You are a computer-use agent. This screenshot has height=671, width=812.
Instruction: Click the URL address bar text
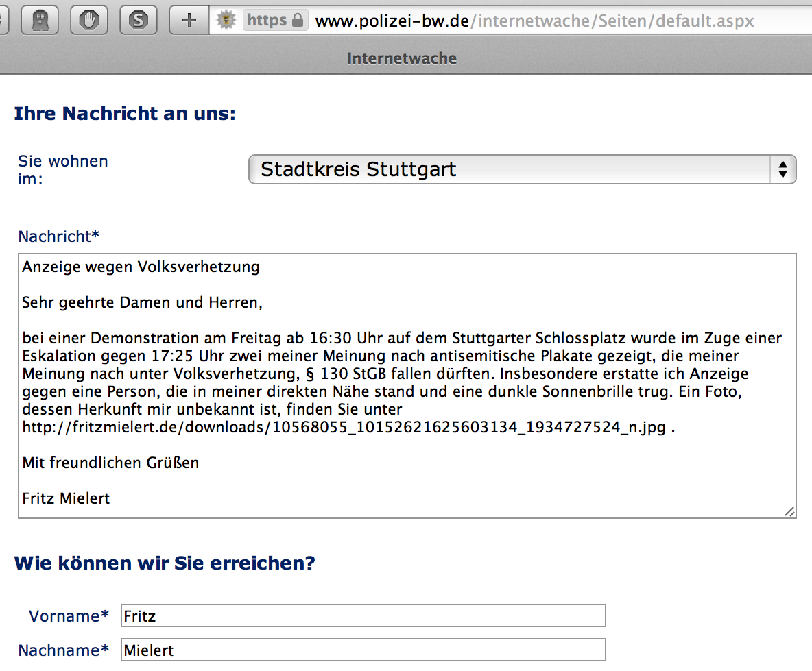click(x=534, y=21)
